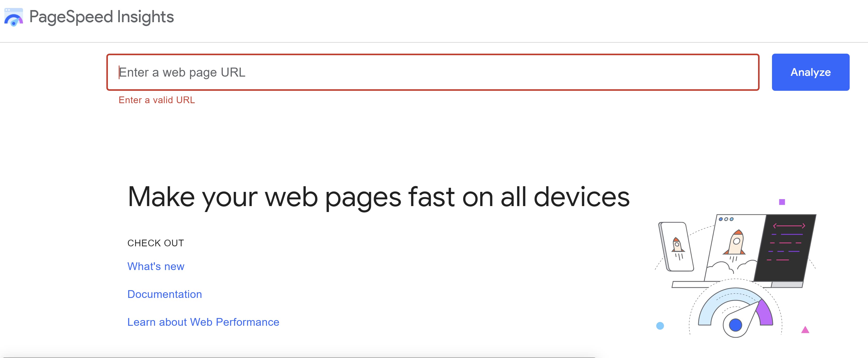Screen dimensions: 868x358
Task: Click the small purple square decoration
Action: pos(782,202)
